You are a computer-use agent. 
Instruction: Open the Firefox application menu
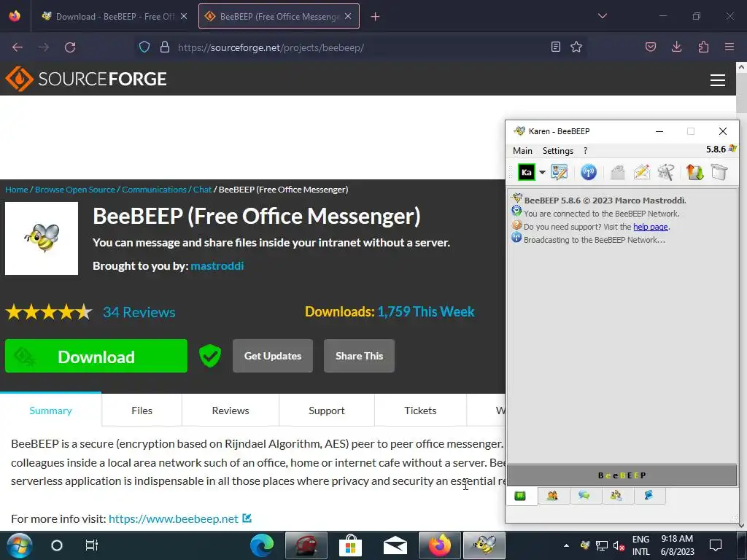(729, 47)
